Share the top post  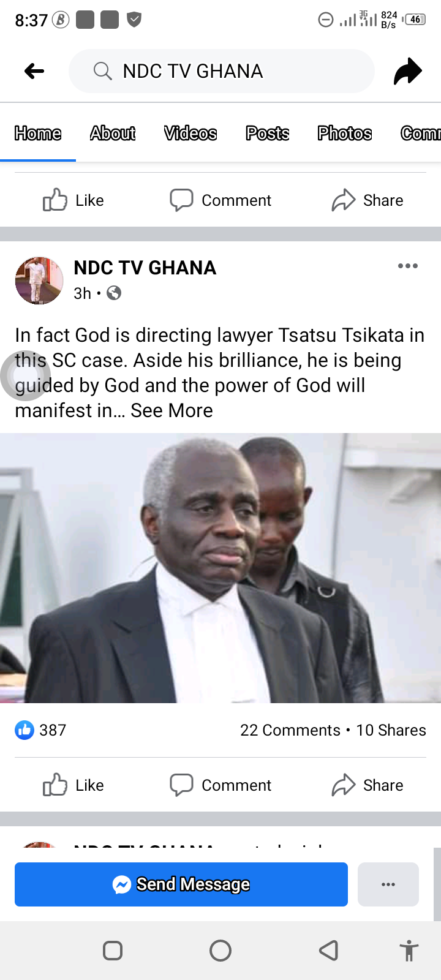click(x=367, y=200)
